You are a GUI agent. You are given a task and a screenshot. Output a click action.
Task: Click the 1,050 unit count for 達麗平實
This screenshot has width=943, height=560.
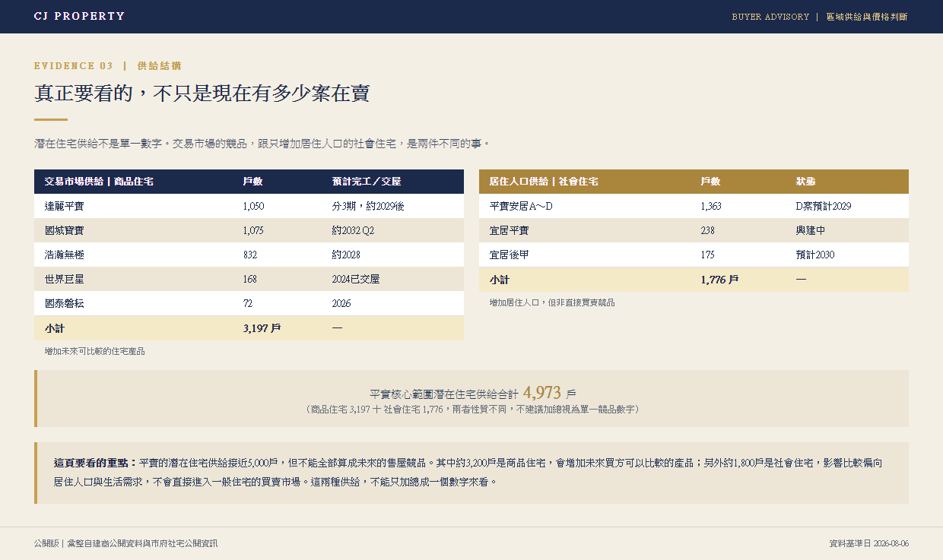(254, 206)
